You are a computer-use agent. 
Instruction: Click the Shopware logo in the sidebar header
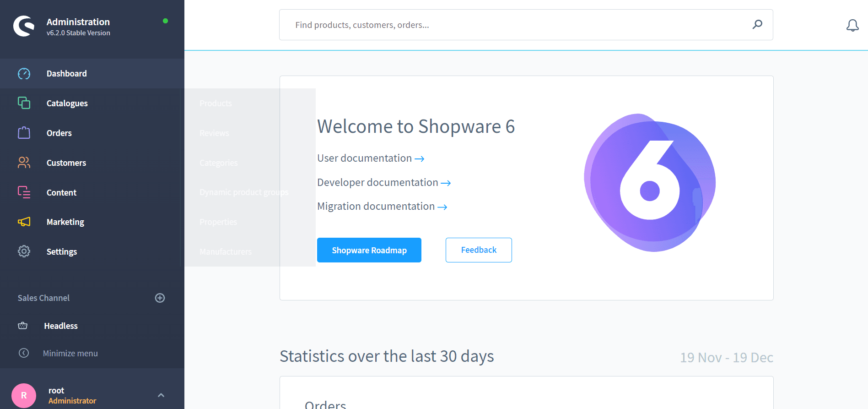(x=24, y=26)
